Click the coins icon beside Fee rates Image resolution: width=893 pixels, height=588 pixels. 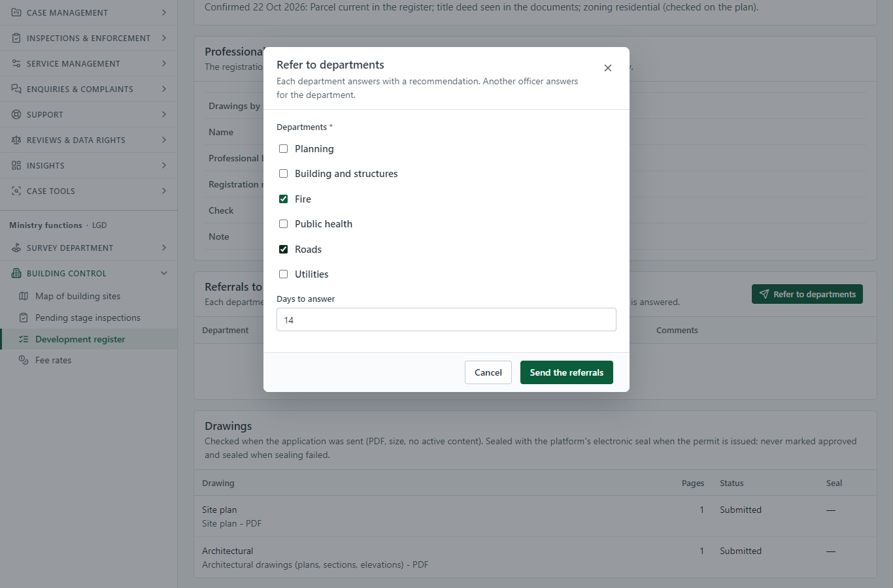[x=24, y=360]
